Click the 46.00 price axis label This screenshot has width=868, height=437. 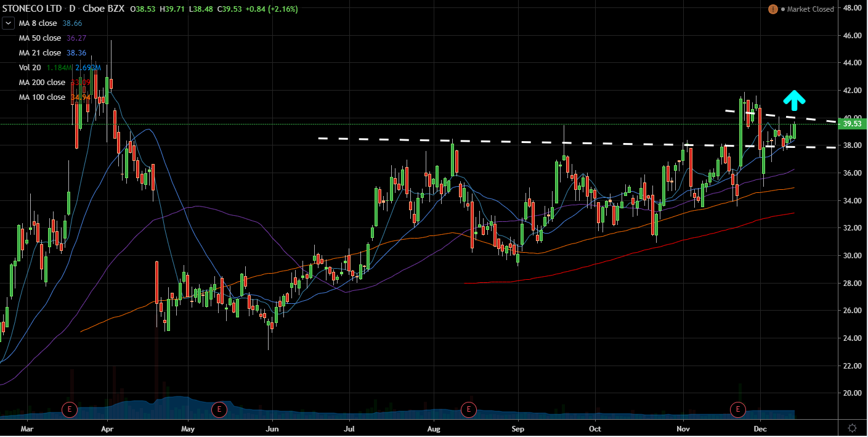(851, 36)
